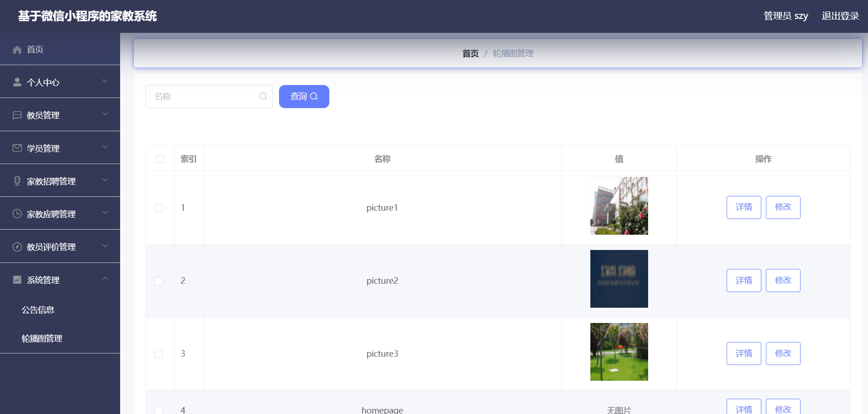Open the 个人中心 sidebar menu
The width and height of the screenshot is (868, 414).
point(60,82)
